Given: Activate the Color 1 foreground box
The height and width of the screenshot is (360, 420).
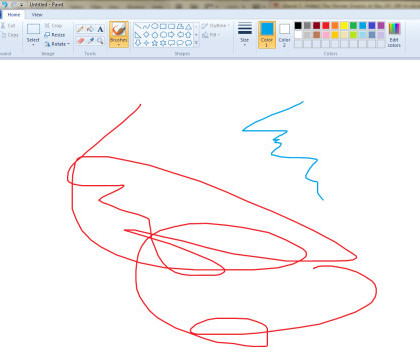Looking at the screenshot, I should pos(267,35).
